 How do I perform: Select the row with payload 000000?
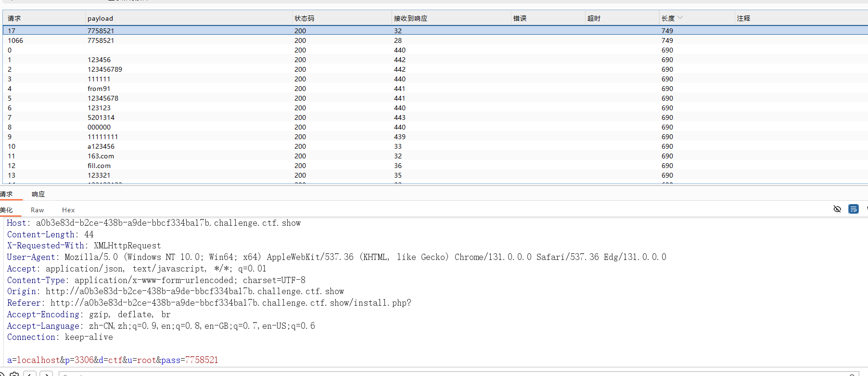[435, 127]
